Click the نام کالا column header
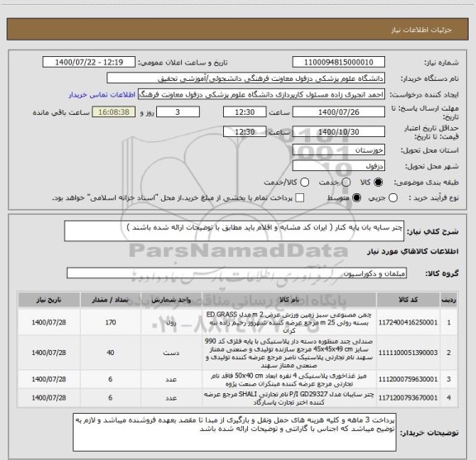476x460 pixels. 289,300
